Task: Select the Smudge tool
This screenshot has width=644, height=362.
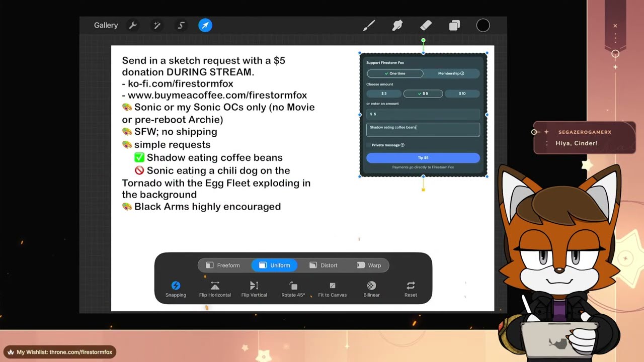Action: tap(397, 25)
